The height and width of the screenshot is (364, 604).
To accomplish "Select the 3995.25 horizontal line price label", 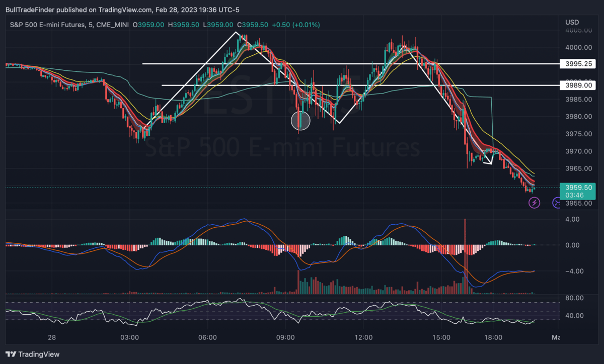I will coord(578,64).
